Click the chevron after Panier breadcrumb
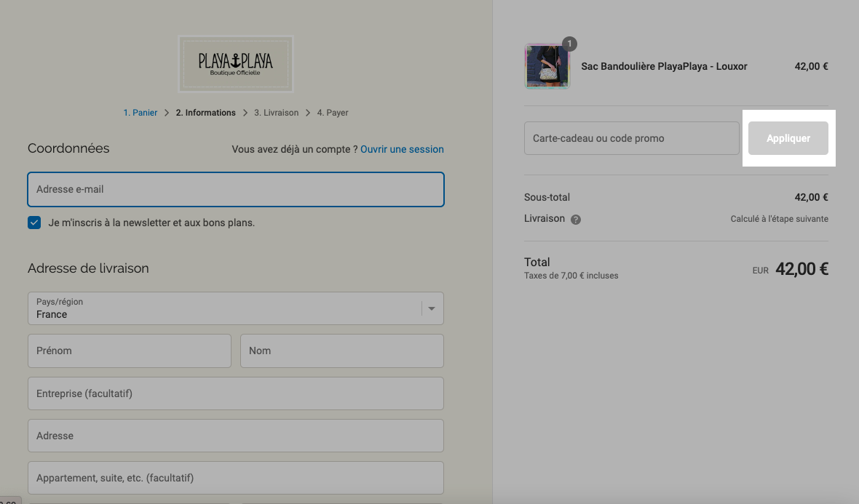859x504 pixels. (x=167, y=113)
